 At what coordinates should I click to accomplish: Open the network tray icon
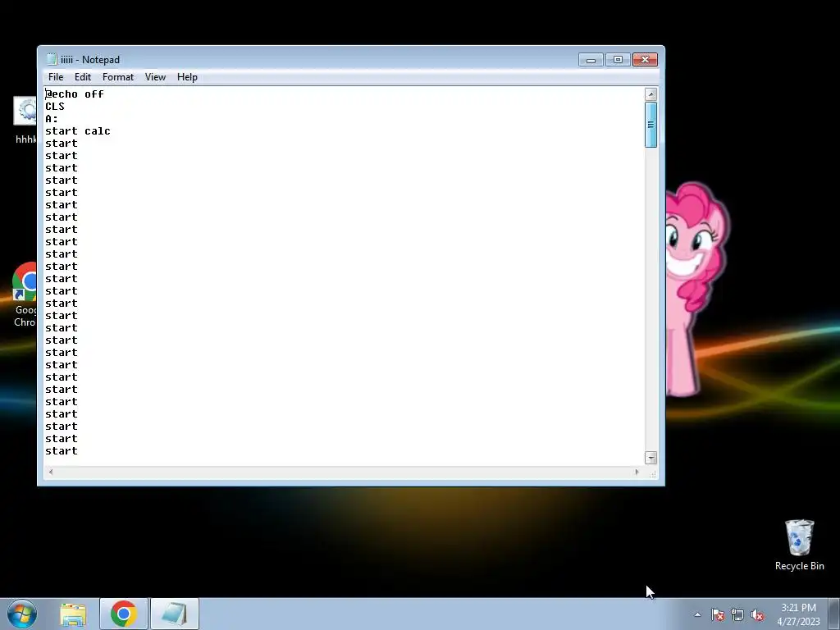click(x=737, y=614)
